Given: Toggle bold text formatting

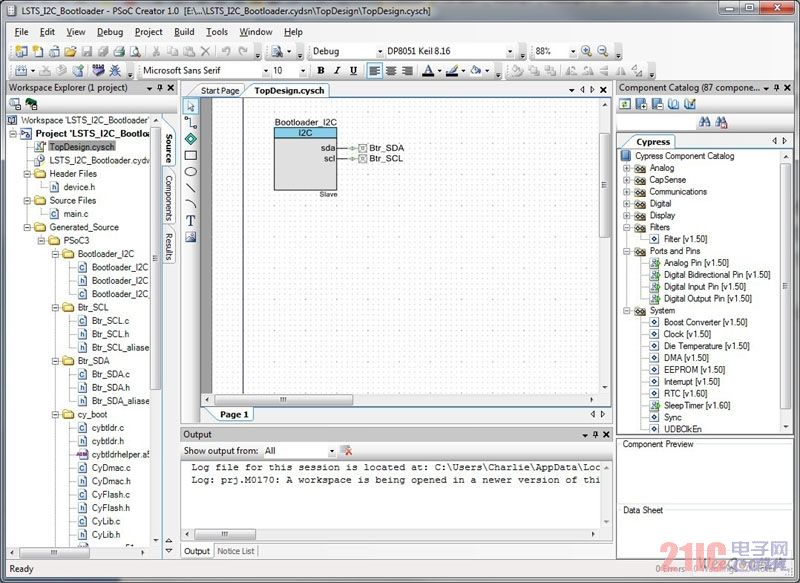Looking at the screenshot, I should pos(320,71).
